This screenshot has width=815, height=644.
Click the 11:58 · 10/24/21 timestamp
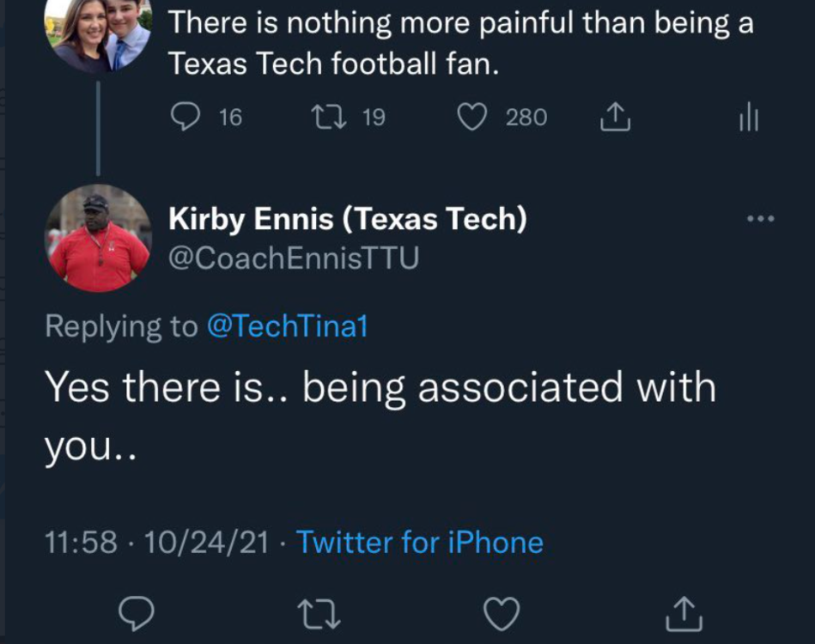pos(156,543)
